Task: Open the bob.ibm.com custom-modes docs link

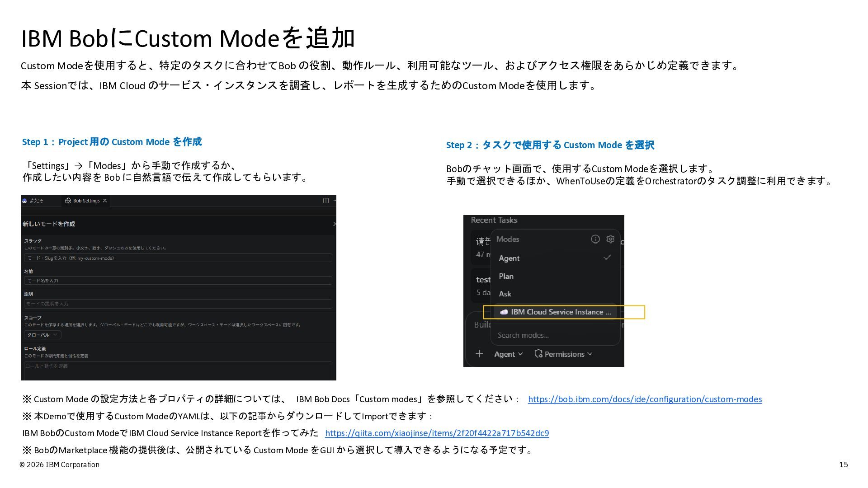Action: click(645, 399)
